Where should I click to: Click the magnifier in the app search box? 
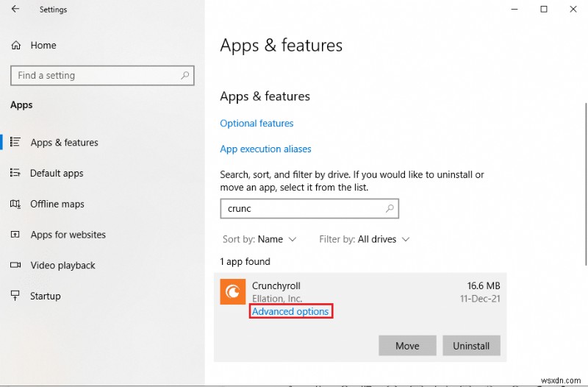(390, 208)
